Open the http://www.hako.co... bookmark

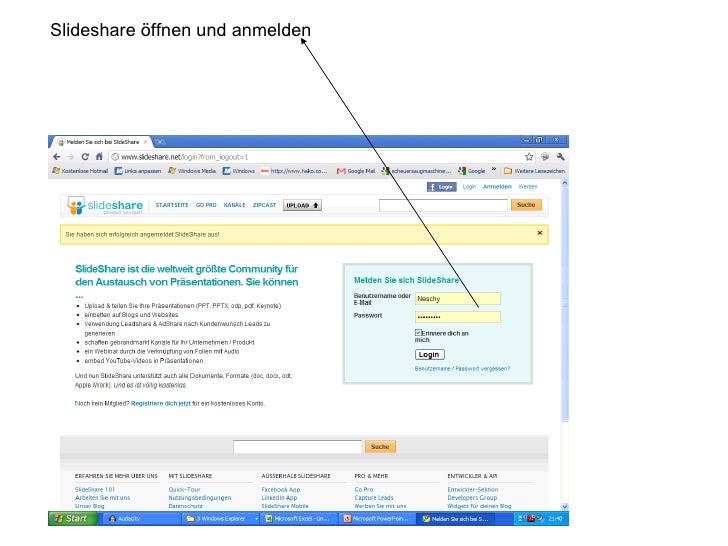(x=294, y=171)
